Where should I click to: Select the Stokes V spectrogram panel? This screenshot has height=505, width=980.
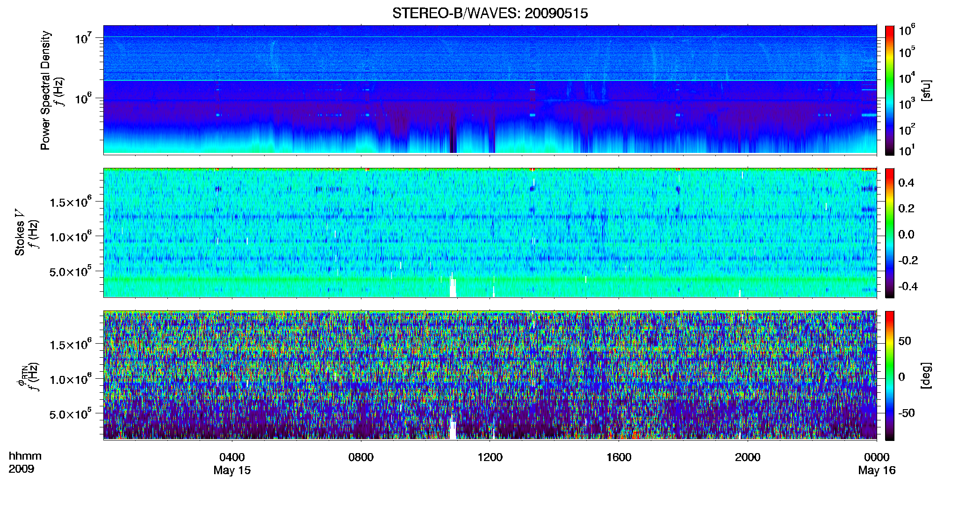pyautogui.click(x=490, y=232)
